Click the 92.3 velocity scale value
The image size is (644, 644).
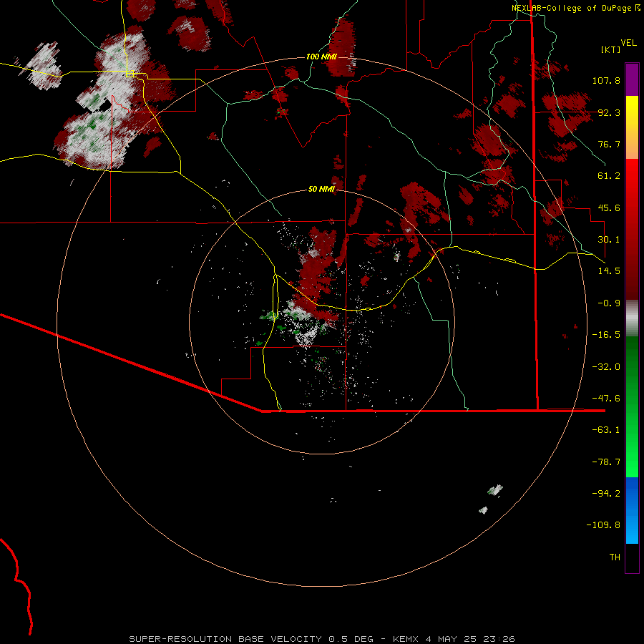tap(609, 112)
